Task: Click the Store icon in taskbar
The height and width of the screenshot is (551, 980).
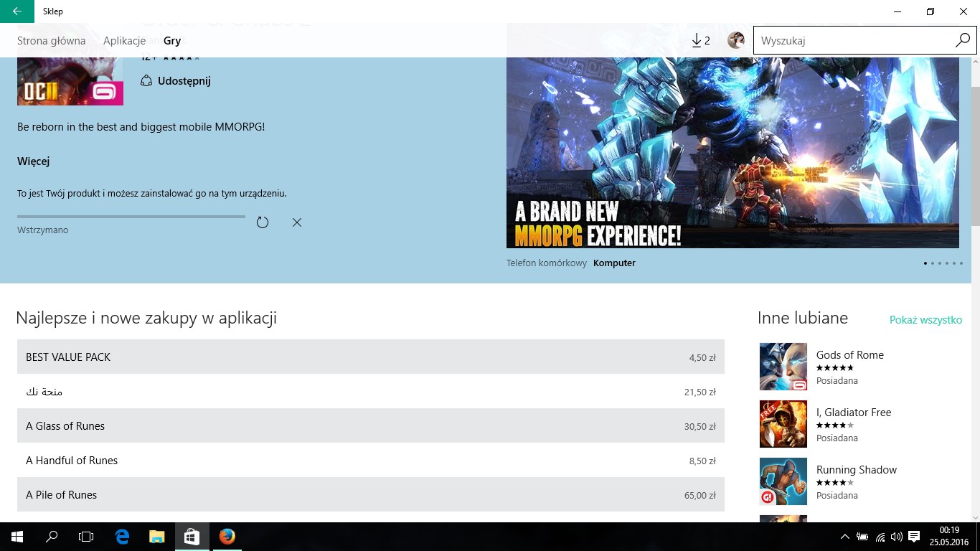Action: (192, 537)
